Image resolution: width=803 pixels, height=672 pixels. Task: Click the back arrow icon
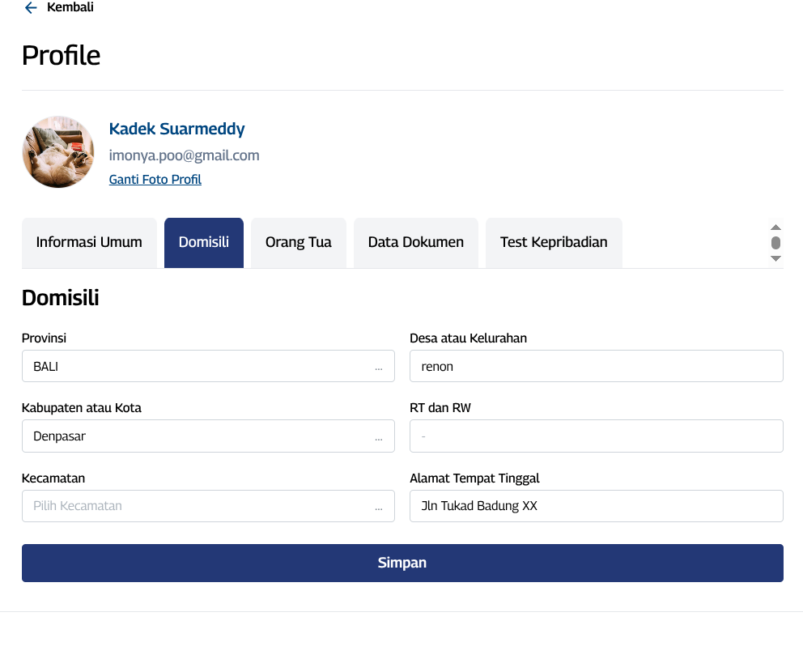click(31, 8)
